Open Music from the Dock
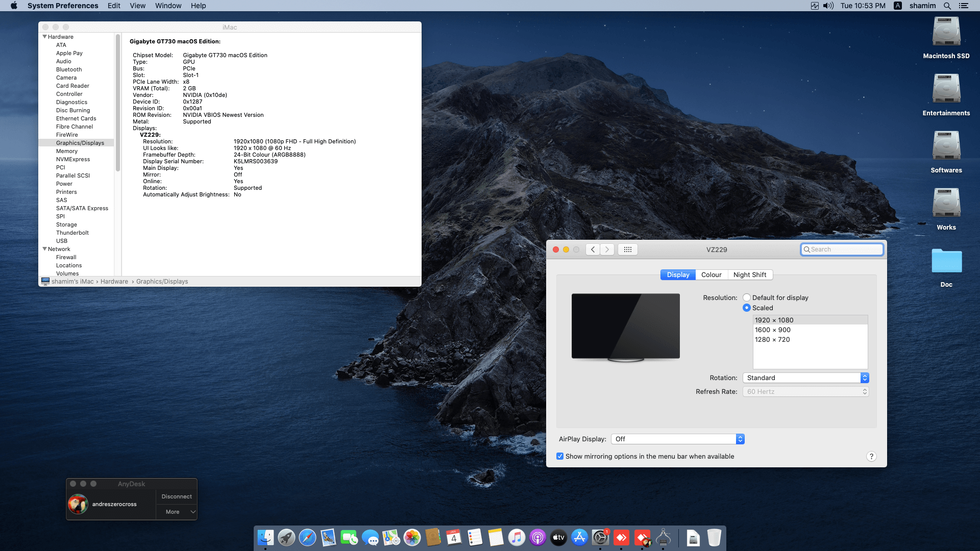The width and height of the screenshot is (980, 551). coord(517,538)
